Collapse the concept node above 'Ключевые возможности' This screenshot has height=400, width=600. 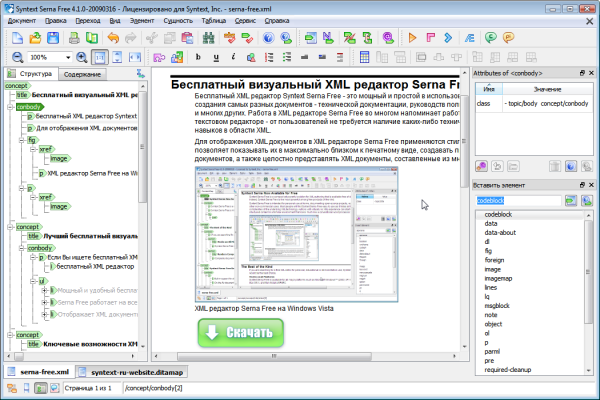click(10, 335)
